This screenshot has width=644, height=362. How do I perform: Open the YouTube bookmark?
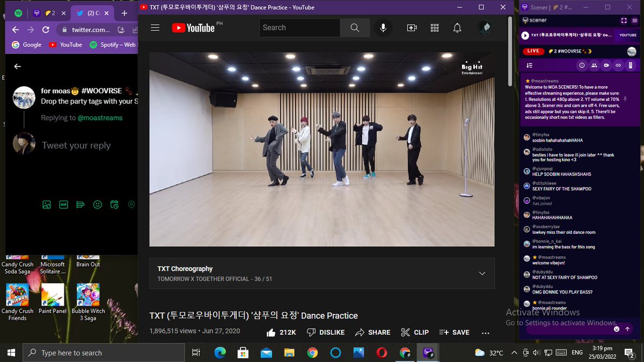tap(65, 45)
